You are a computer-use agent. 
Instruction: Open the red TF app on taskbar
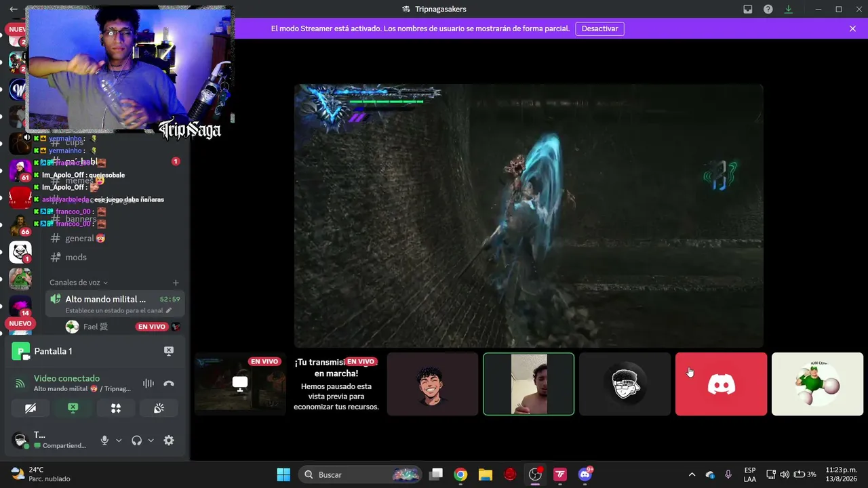560,474
